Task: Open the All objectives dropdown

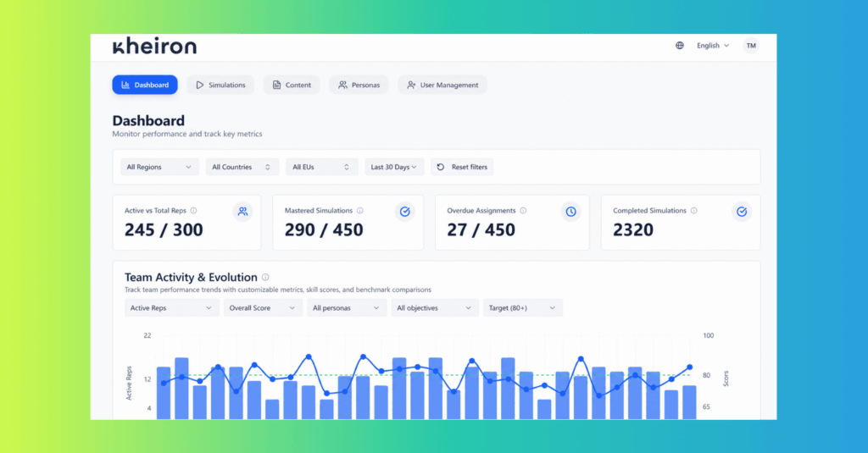Action: pos(435,308)
